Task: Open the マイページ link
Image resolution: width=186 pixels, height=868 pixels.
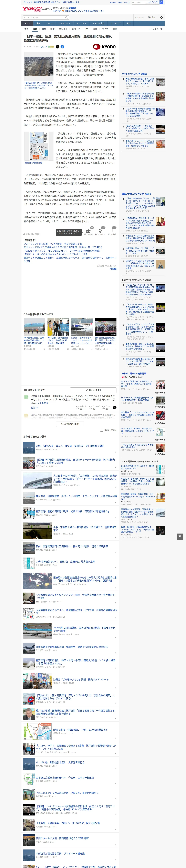Action: [139, 18]
